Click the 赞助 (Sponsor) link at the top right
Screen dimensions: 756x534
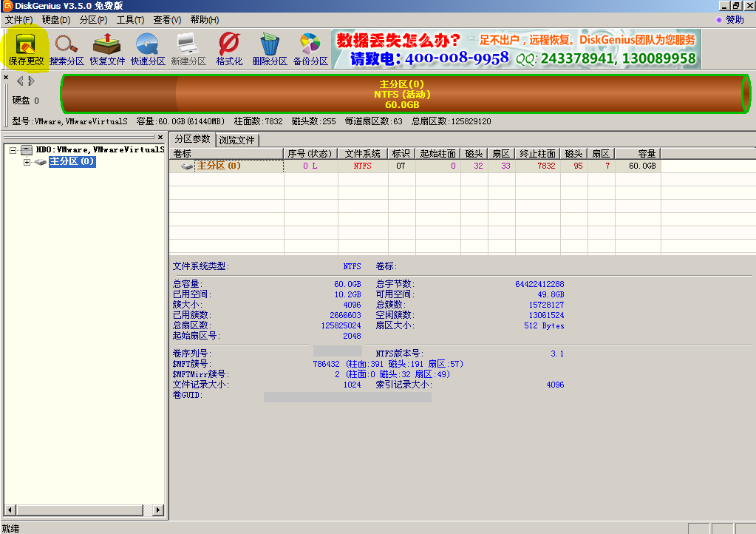point(734,20)
